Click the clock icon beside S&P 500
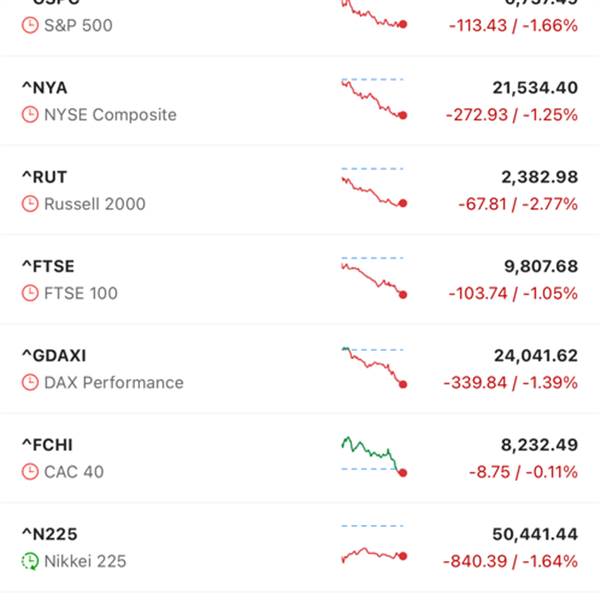 [x=29, y=25]
